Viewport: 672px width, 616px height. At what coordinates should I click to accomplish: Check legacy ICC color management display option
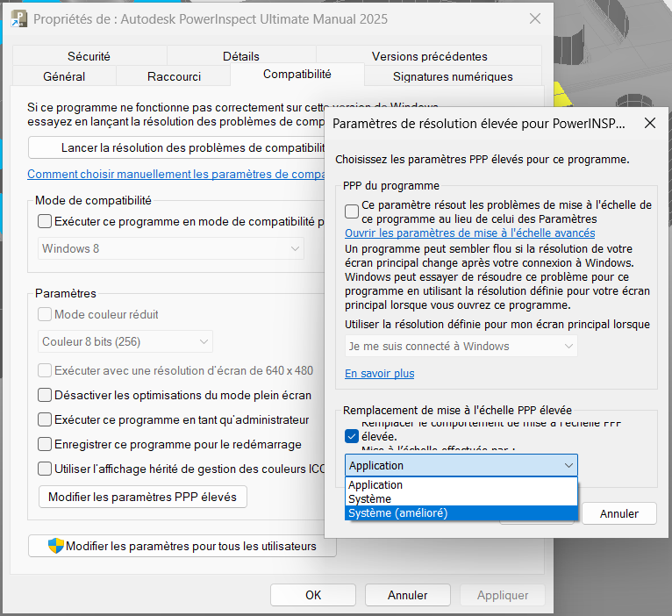click(x=45, y=469)
